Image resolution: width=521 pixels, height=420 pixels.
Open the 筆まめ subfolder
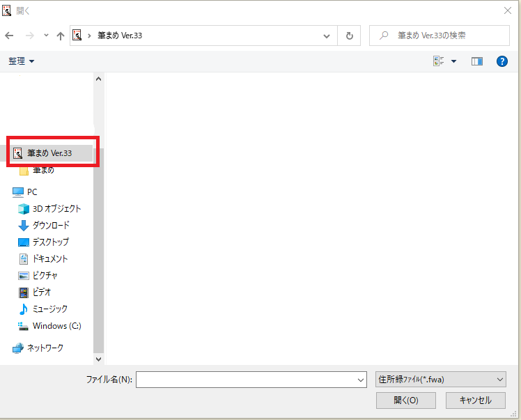[x=43, y=171]
